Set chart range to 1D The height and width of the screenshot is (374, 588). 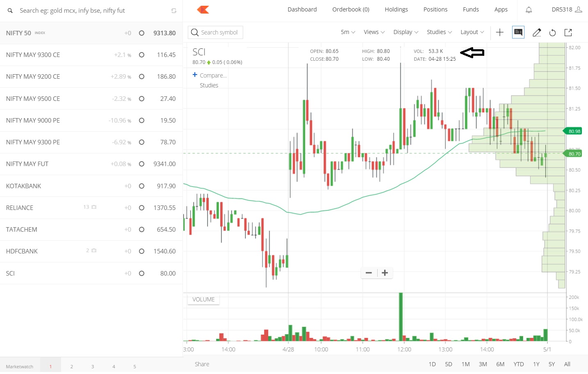coord(432,364)
